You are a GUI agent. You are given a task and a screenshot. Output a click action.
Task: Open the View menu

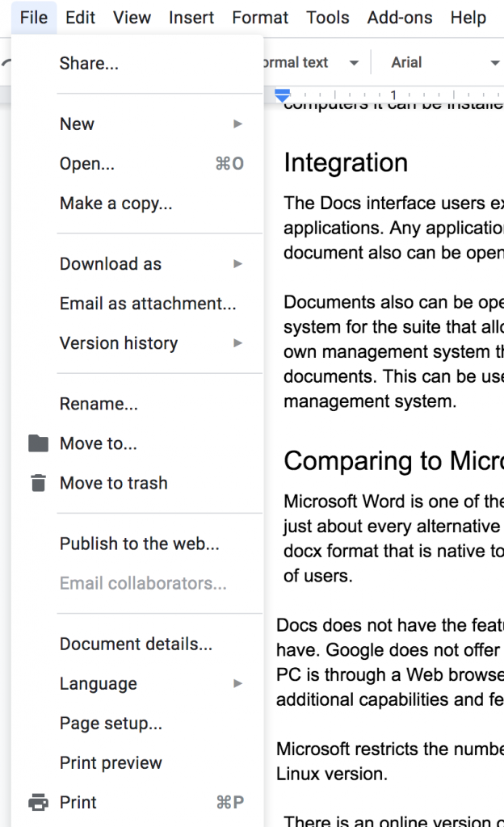click(132, 18)
